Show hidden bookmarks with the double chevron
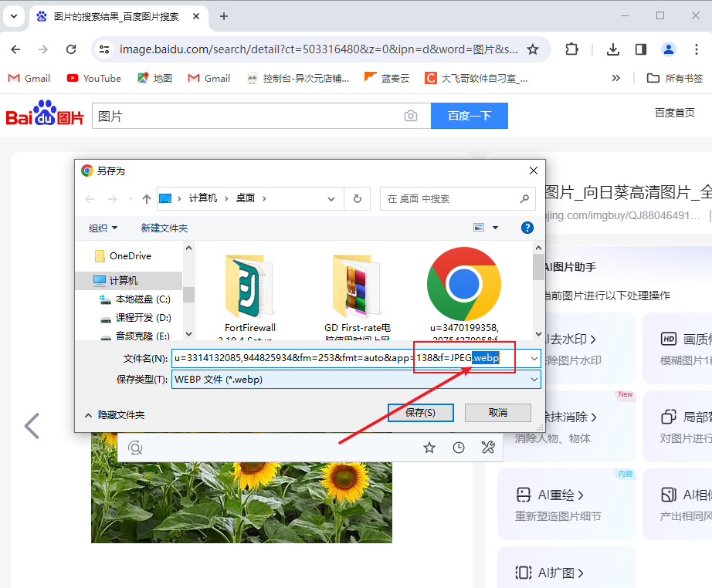 coord(615,78)
